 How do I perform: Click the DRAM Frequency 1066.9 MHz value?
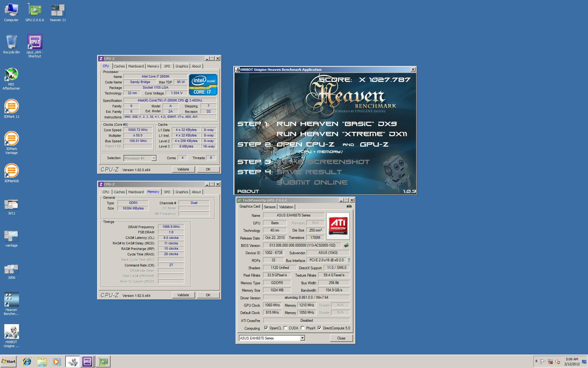(x=171, y=227)
